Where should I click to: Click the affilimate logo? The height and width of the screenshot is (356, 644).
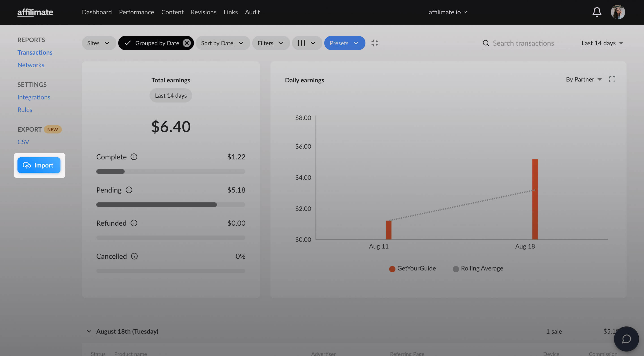coord(35,12)
